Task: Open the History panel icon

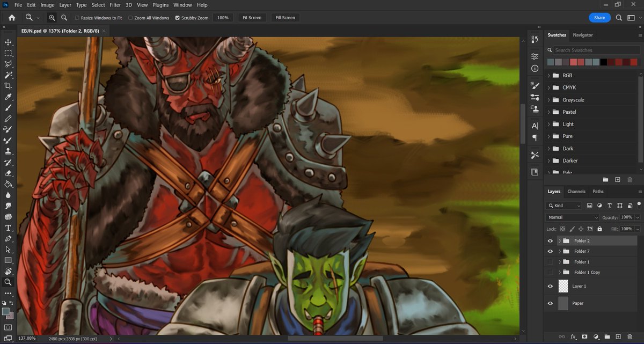Action: click(535, 39)
